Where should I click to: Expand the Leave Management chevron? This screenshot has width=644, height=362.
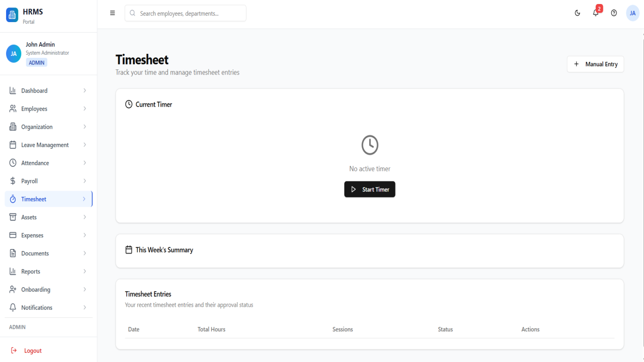point(85,145)
